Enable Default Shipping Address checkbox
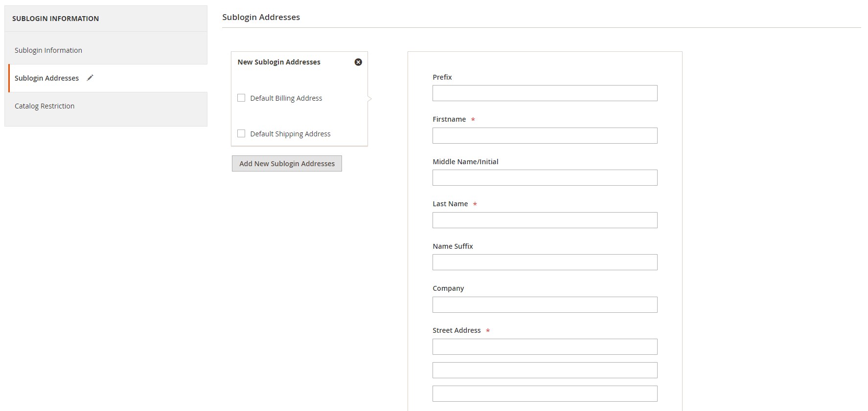This screenshot has width=868, height=411. 241,133
